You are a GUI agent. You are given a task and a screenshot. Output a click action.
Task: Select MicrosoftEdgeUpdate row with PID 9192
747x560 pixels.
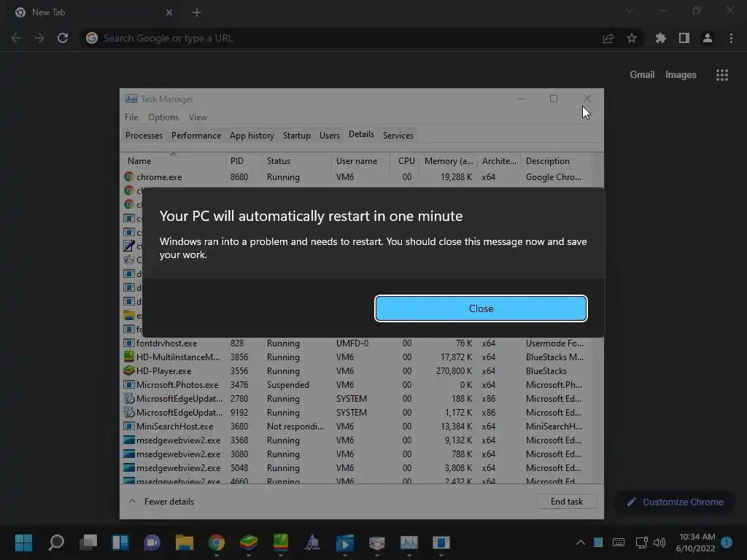point(356,413)
